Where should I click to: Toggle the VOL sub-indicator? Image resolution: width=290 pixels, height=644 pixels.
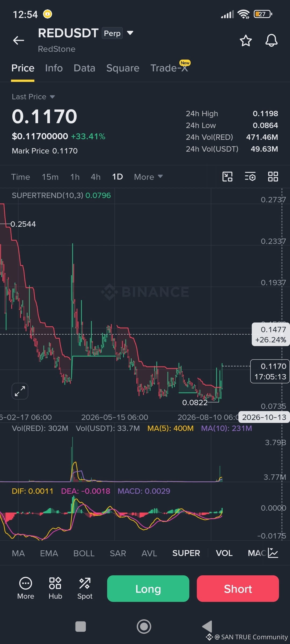coord(224,553)
